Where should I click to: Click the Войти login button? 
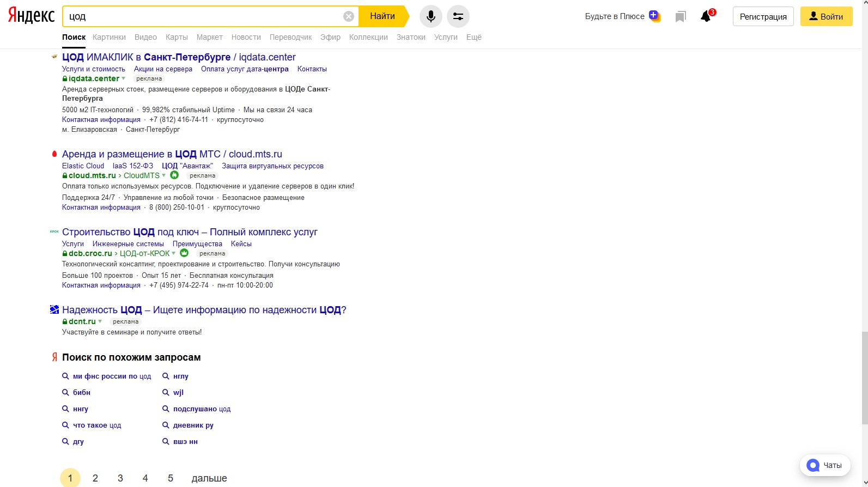pos(826,16)
